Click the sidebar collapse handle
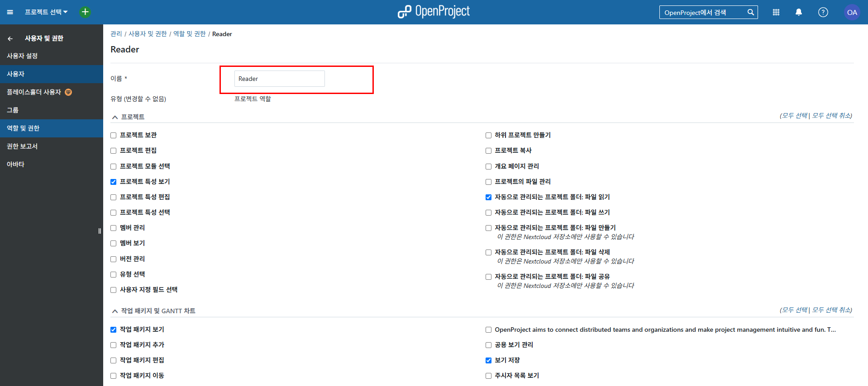The height and width of the screenshot is (386, 868). (x=100, y=231)
